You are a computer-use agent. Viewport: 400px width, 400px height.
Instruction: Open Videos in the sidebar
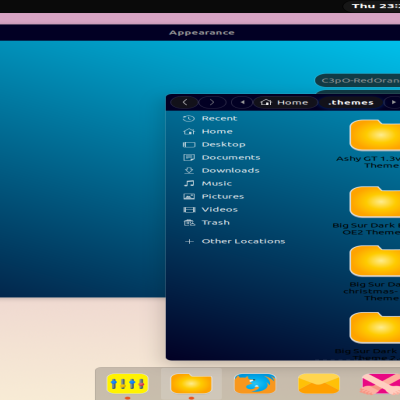point(220,209)
